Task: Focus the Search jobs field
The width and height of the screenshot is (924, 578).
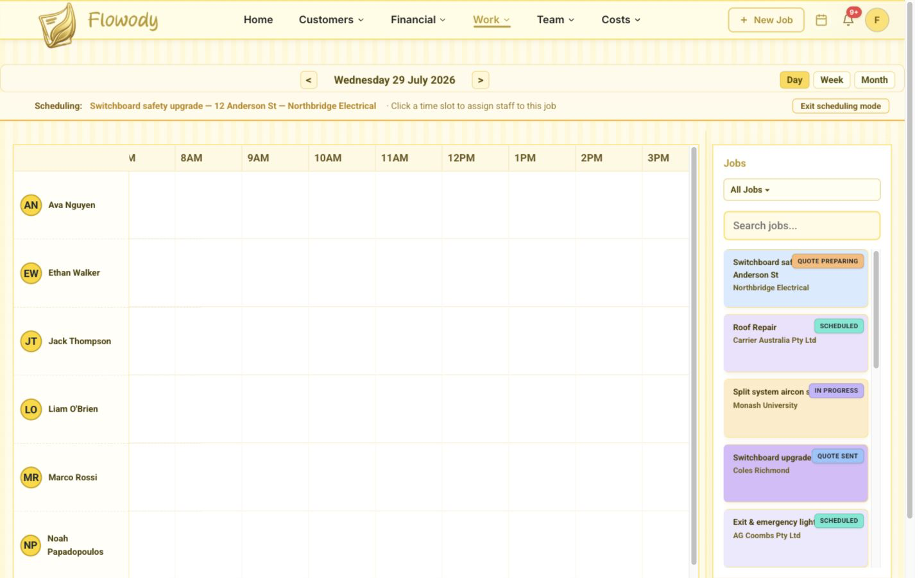Action: (x=801, y=226)
